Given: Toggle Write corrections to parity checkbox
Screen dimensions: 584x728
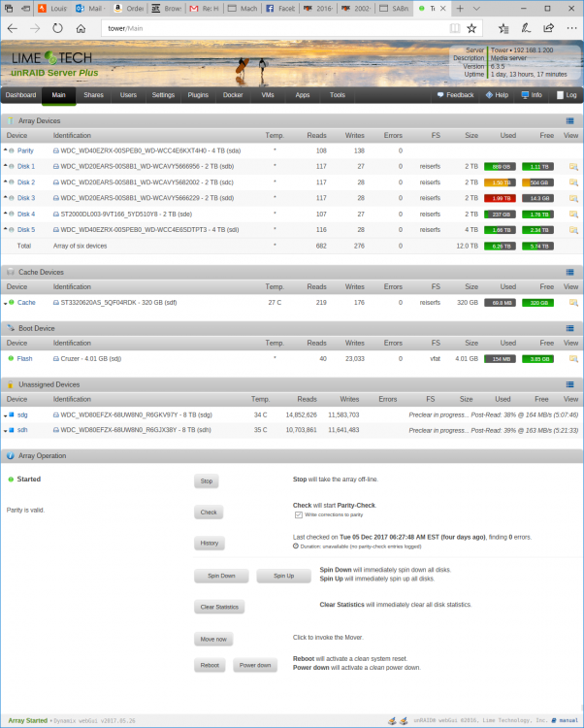Looking at the screenshot, I should coord(299,514).
